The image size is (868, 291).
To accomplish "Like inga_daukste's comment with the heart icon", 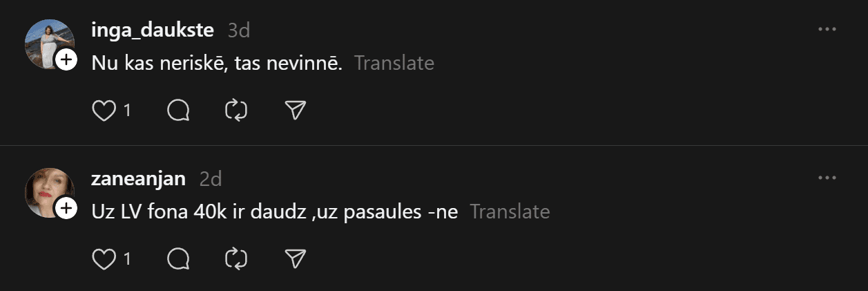I will point(104,111).
